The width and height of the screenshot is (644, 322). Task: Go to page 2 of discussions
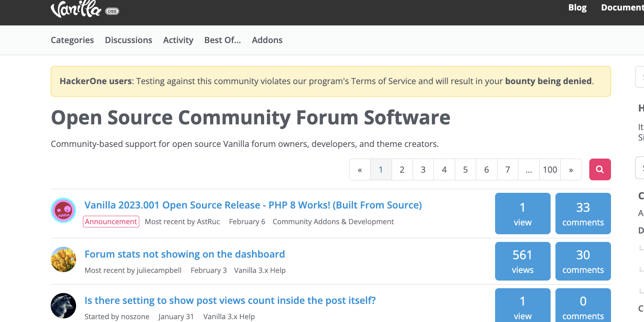pyautogui.click(x=402, y=170)
